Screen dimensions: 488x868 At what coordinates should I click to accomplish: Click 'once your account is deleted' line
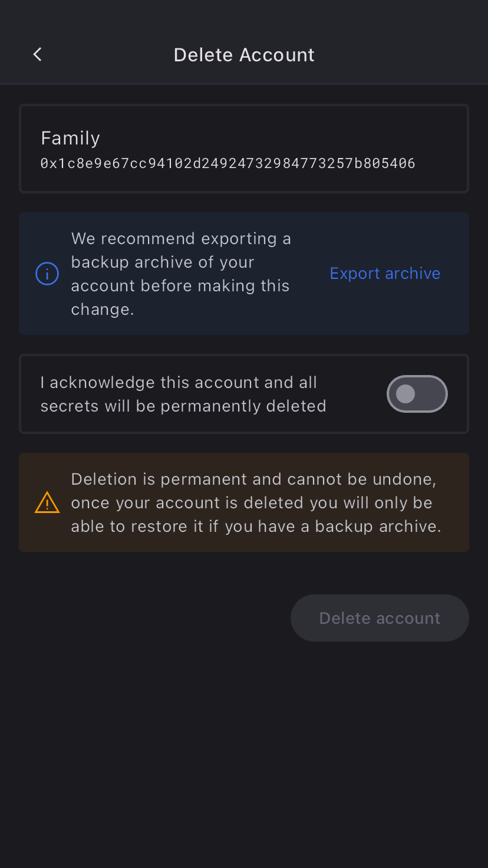[252, 503]
